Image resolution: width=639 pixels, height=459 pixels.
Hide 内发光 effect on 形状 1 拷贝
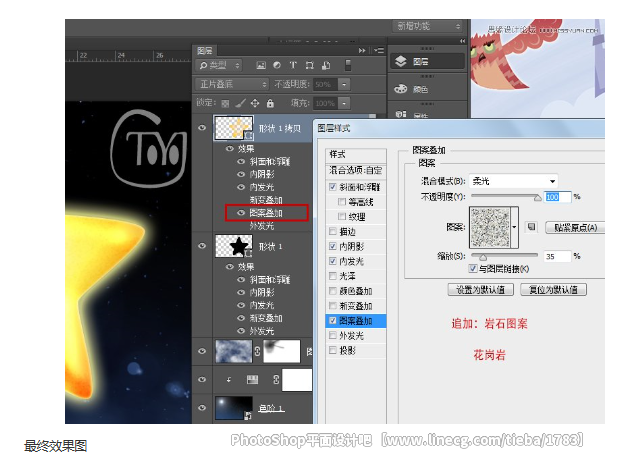[241, 187]
